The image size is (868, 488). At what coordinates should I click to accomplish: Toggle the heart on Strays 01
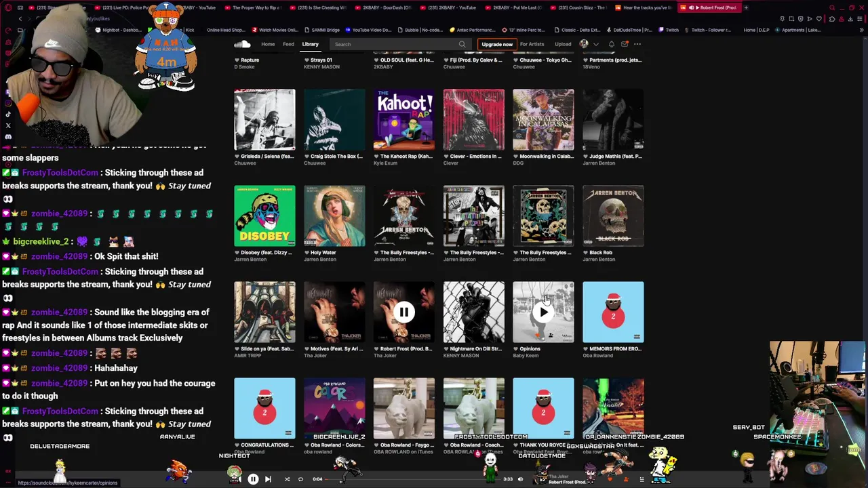[x=307, y=60]
